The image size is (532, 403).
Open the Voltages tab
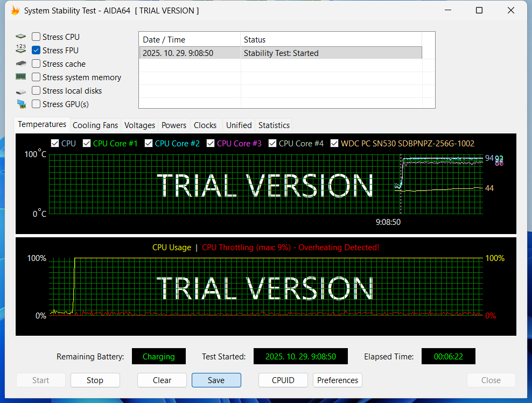139,125
